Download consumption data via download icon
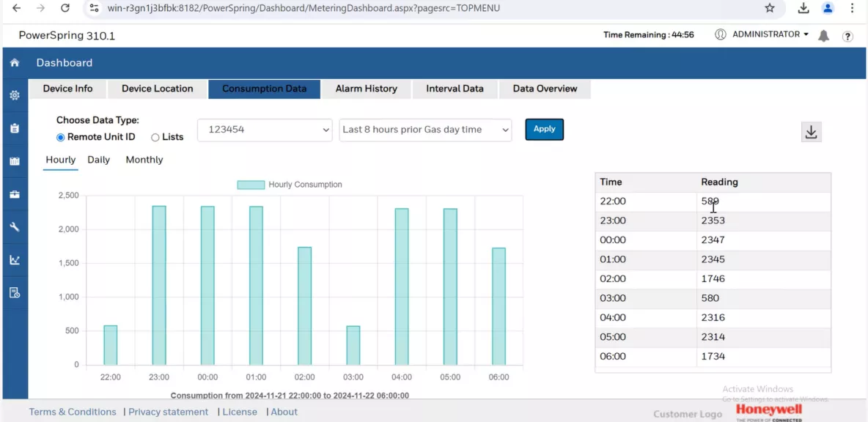Image resolution: width=868 pixels, height=422 pixels. [x=811, y=132]
